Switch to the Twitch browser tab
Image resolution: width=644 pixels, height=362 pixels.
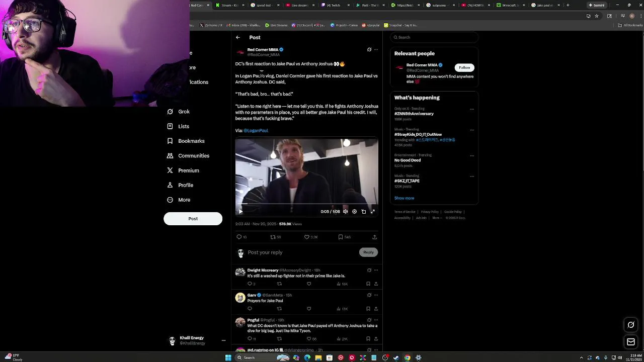[335, 5]
